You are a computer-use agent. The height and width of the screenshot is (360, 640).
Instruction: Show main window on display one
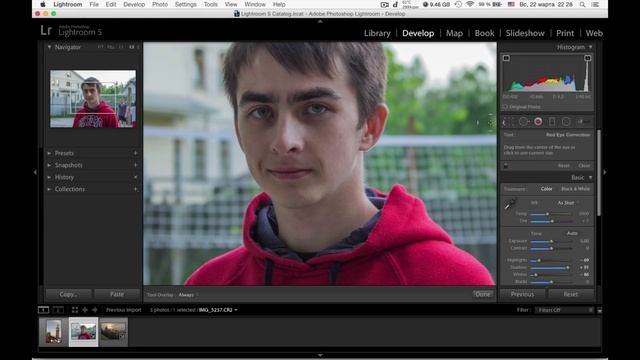(x=43, y=310)
